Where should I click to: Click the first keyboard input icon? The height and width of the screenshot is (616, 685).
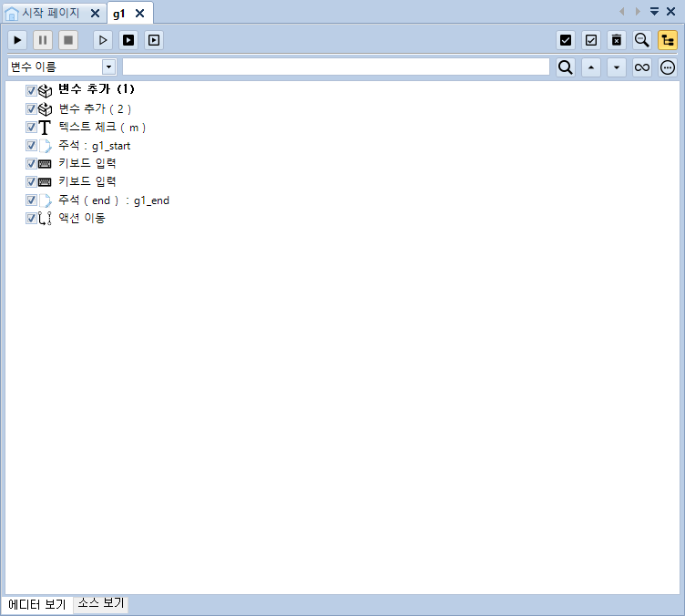(x=45, y=164)
